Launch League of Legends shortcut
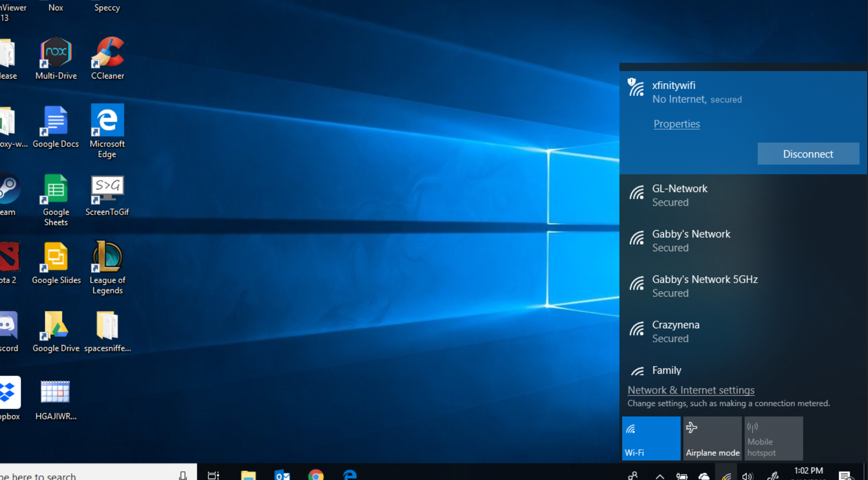868x480 pixels. click(x=107, y=268)
